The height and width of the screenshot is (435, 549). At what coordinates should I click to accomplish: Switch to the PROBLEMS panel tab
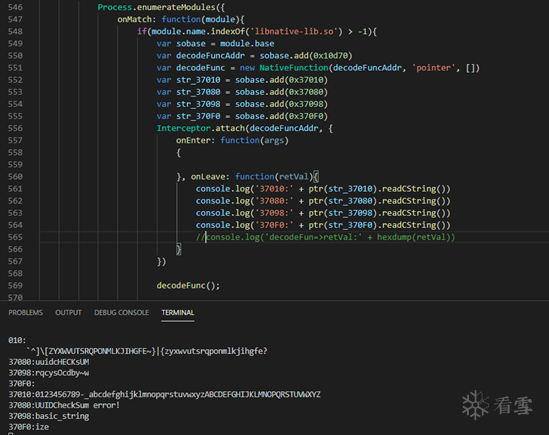[26, 312]
